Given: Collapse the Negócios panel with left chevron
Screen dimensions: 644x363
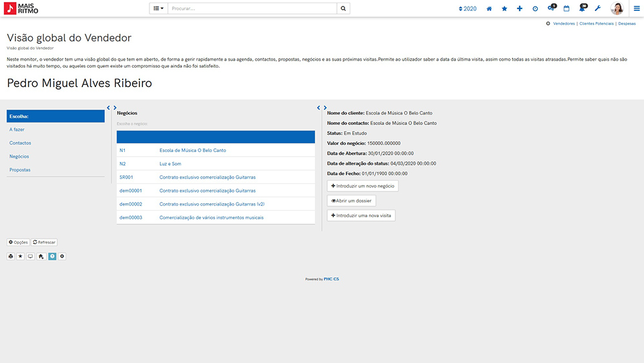Looking at the screenshot, I should (x=108, y=108).
